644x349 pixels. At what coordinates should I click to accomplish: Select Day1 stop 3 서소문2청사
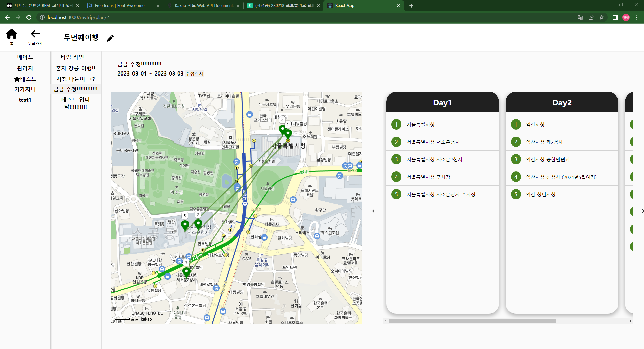click(442, 159)
